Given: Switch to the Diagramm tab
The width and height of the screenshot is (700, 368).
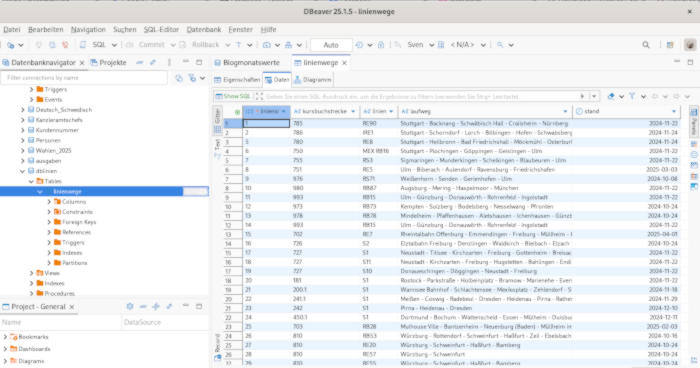Looking at the screenshot, I should click(x=313, y=79).
